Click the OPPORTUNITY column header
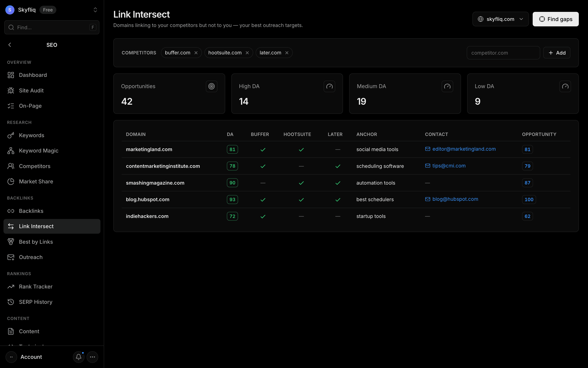Image resolution: width=588 pixels, height=368 pixels. click(x=539, y=134)
